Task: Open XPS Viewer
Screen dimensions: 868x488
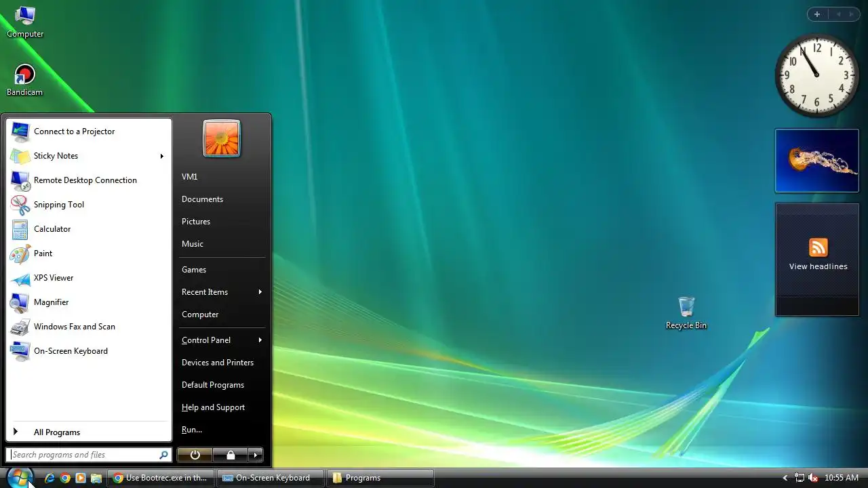Action: (89, 278)
